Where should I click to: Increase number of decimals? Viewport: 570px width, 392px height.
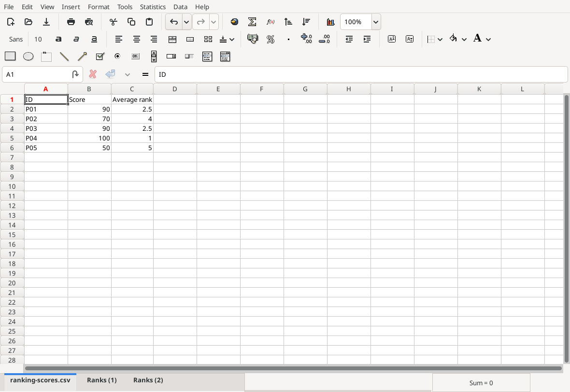tap(306, 39)
